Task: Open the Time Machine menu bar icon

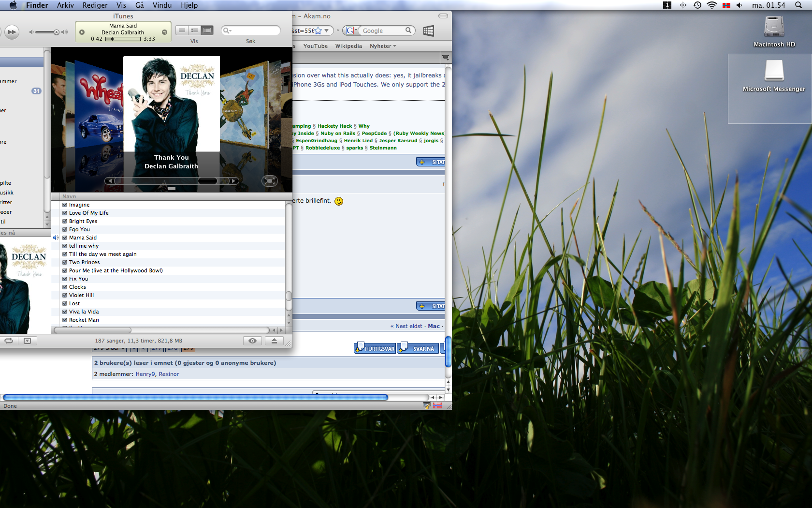Action: [x=697, y=5]
